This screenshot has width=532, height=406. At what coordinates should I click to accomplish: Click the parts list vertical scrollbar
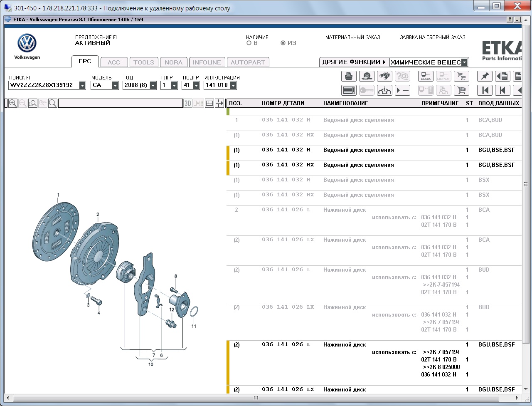click(x=526, y=185)
